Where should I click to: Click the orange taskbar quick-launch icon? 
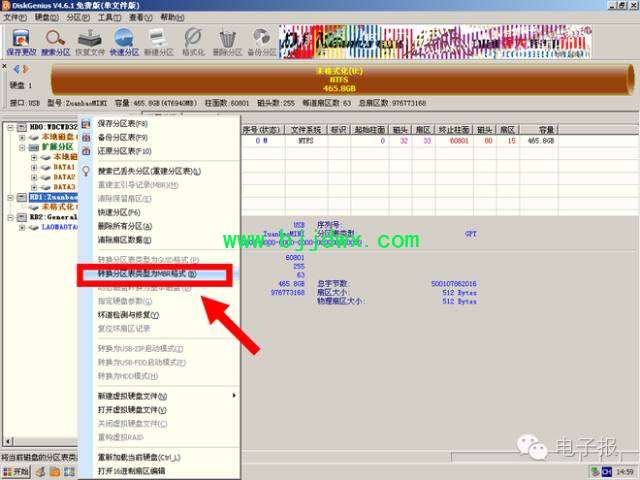coord(54,472)
